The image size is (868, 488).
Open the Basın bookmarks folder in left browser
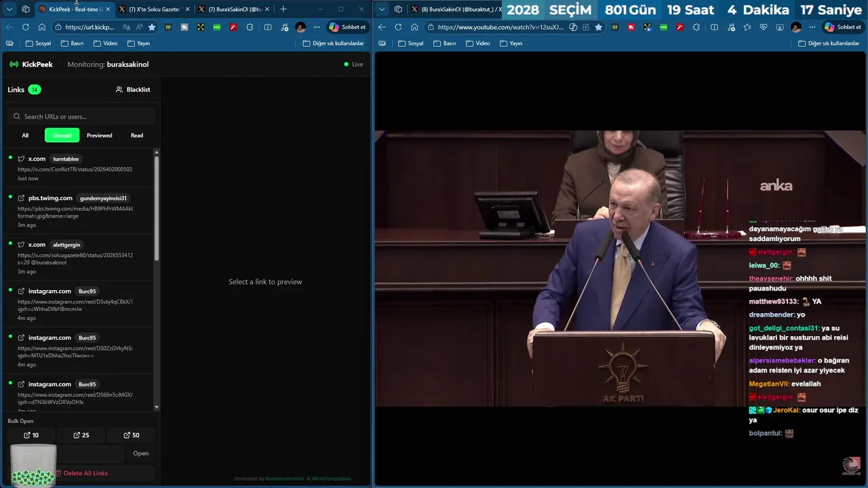pos(72,43)
